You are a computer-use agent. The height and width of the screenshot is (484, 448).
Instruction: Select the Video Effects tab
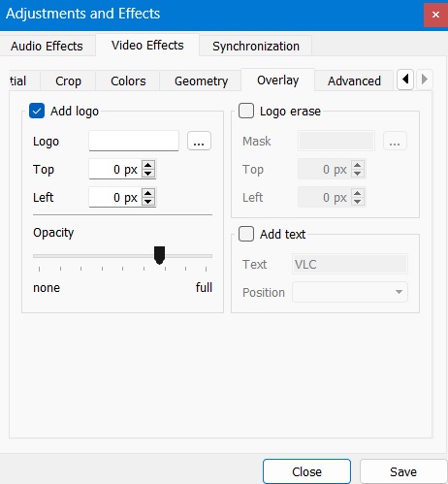[147, 46]
